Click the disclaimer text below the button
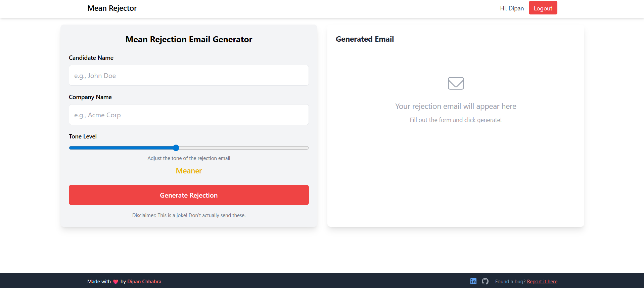The width and height of the screenshot is (644, 288). tap(189, 215)
